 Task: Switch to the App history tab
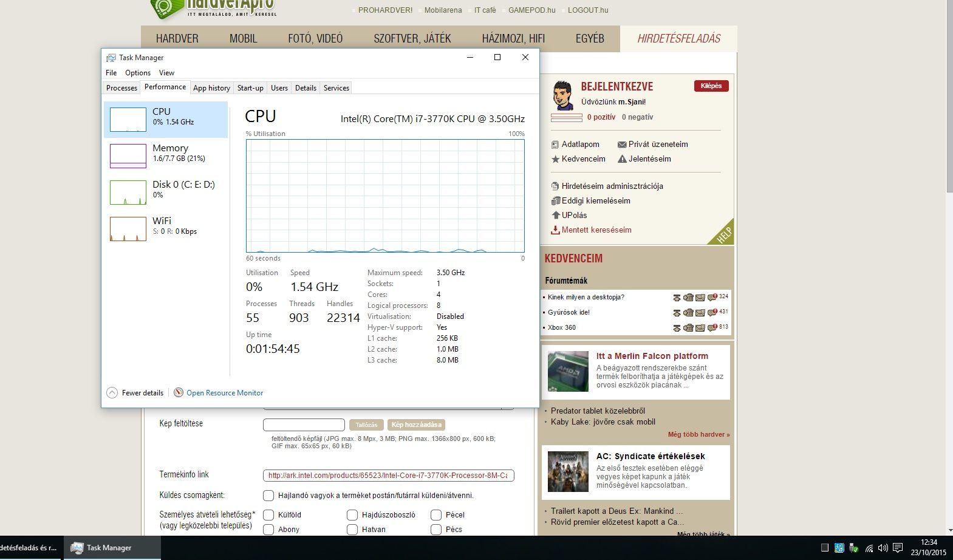click(x=211, y=88)
